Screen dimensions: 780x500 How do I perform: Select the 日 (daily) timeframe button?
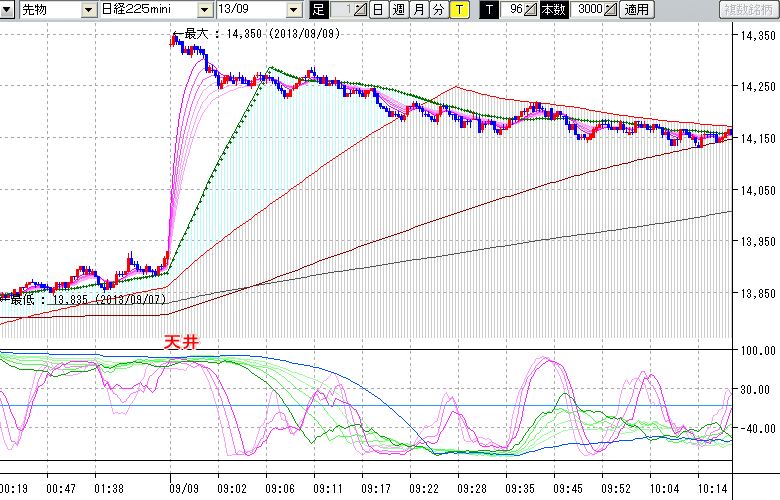(378, 10)
